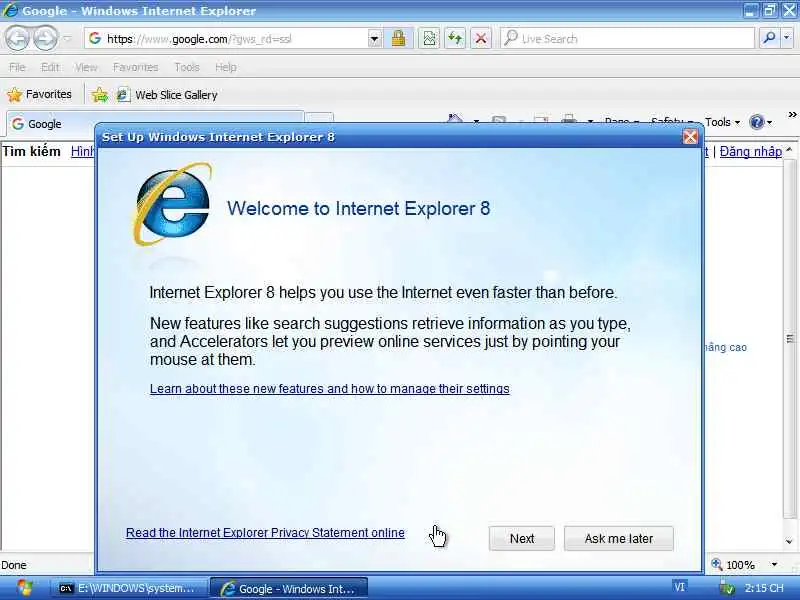Click the page scrollbar up arrow
The image size is (800, 600).
click(789, 150)
